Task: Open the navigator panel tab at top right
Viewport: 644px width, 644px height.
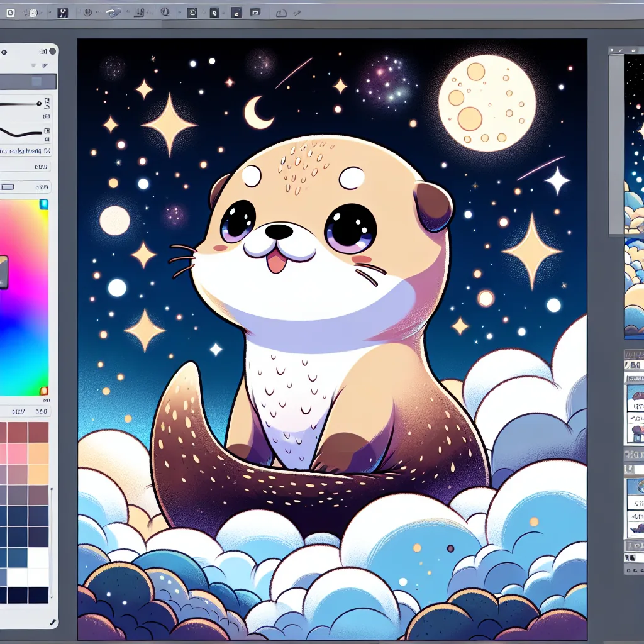Action: pyautogui.click(x=619, y=49)
